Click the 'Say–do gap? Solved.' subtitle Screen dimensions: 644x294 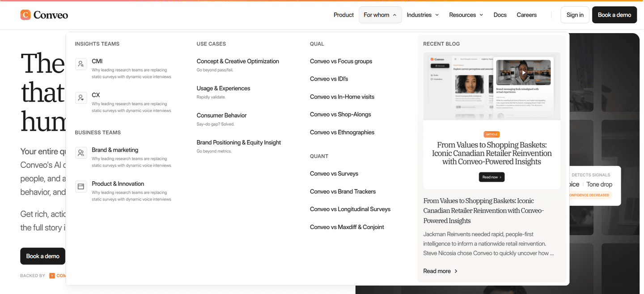[x=216, y=124]
